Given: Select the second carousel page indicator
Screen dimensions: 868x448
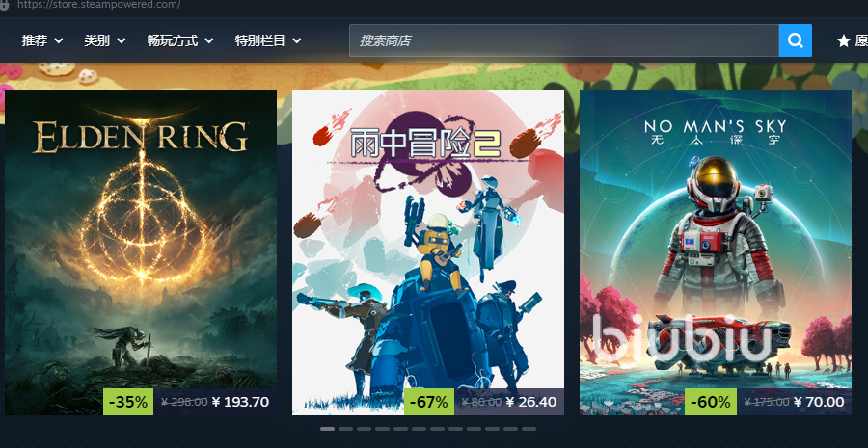Looking at the screenshot, I should click(x=345, y=429).
